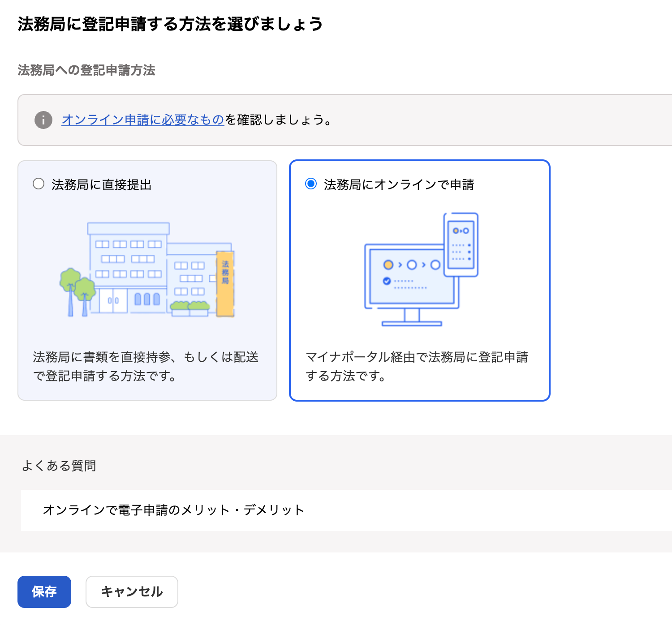Click the 法務局 building illustration
Image resolution: width=672 pixels, height=625 pixels.
(x=147, y=270)
